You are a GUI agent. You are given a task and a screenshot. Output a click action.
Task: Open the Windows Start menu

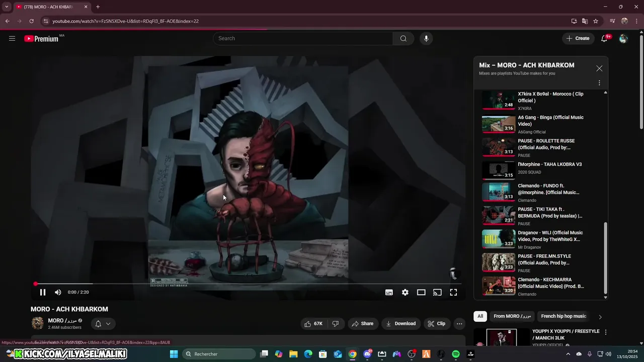174,354
